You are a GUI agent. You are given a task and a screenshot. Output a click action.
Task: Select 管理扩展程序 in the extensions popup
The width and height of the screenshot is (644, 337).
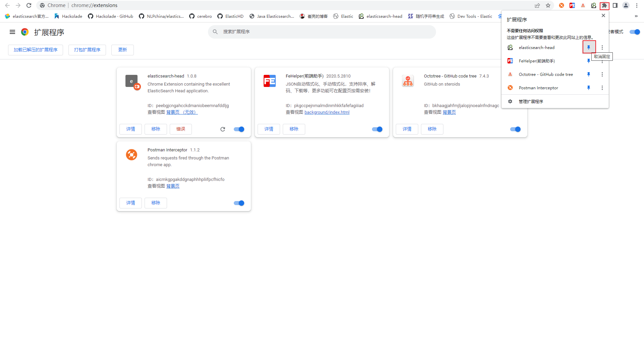[x=531, y=101]
